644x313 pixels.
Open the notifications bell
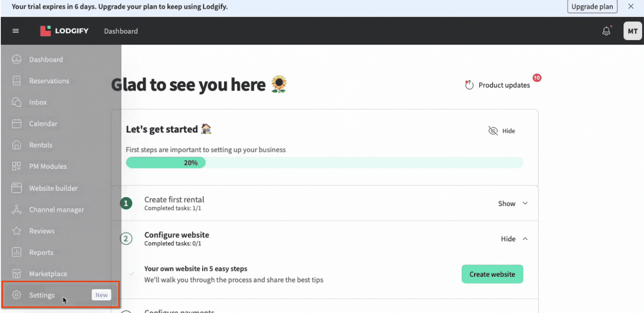click(606, 31)
